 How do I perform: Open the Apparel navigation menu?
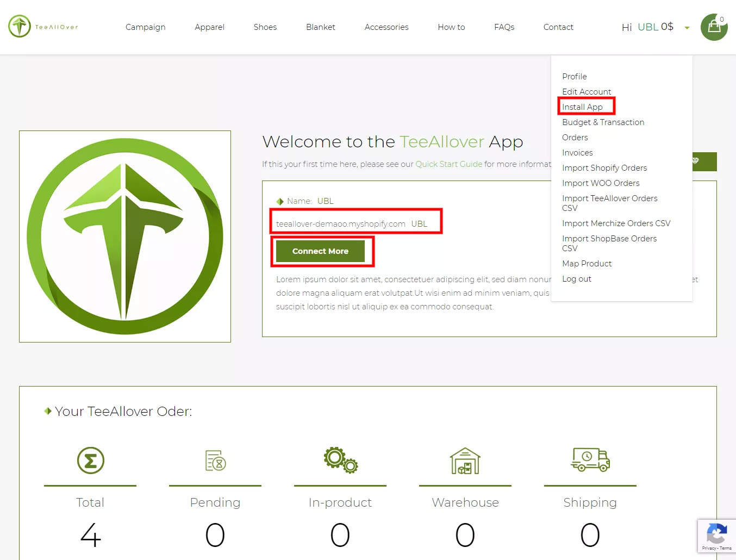[x=209, y=27]
